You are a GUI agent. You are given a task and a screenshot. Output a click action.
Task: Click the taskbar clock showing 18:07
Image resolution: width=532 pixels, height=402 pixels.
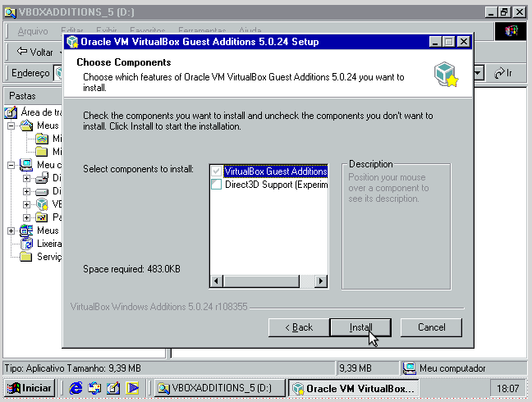pyautogui.click(x=507, y=388)
